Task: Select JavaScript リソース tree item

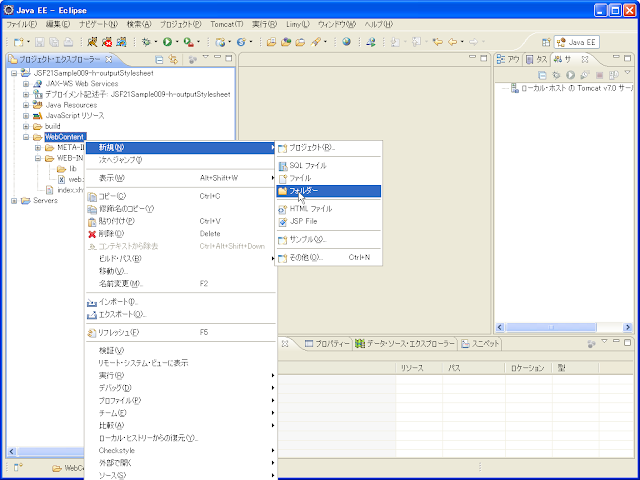Action: 75,116
